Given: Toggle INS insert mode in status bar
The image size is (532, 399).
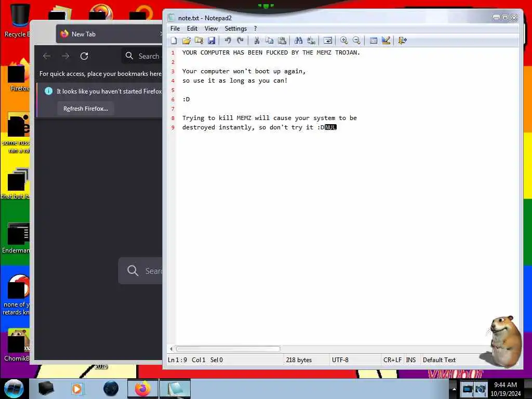Looking at the screenshot, I should [x=410, y=360].
